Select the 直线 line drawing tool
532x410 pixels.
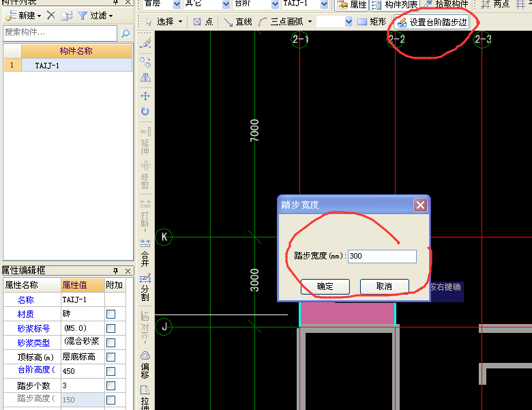[238, 22]
